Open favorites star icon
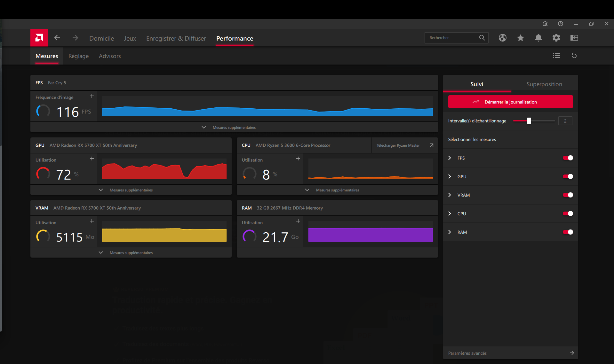The width and height of the screenshot is (614, 364). point(520,38)
